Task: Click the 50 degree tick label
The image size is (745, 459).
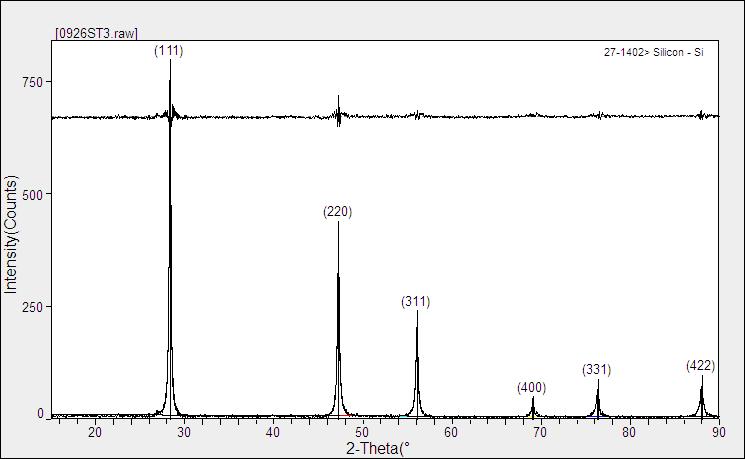Action: coord(362,432)
